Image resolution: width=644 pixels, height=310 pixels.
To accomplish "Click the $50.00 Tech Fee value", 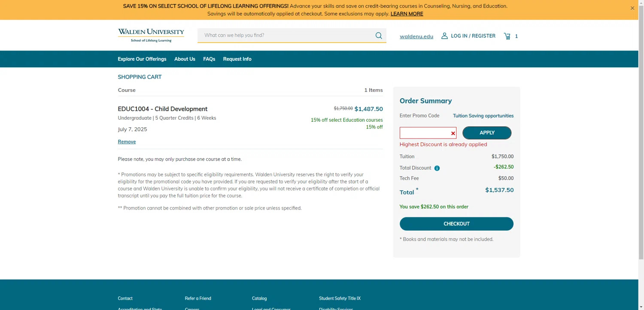I will pyautogui.click(x=506, y=178).
